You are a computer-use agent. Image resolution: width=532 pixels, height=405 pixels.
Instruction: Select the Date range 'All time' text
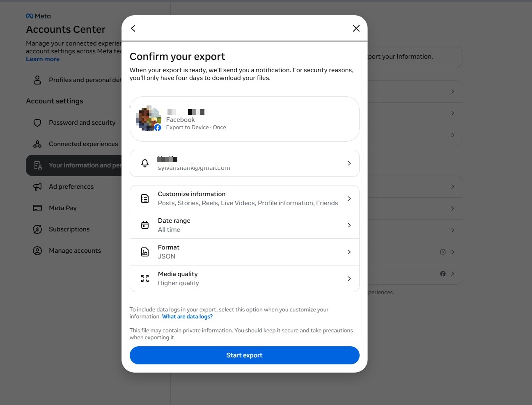pyautogui.click(x=169, y=230)
